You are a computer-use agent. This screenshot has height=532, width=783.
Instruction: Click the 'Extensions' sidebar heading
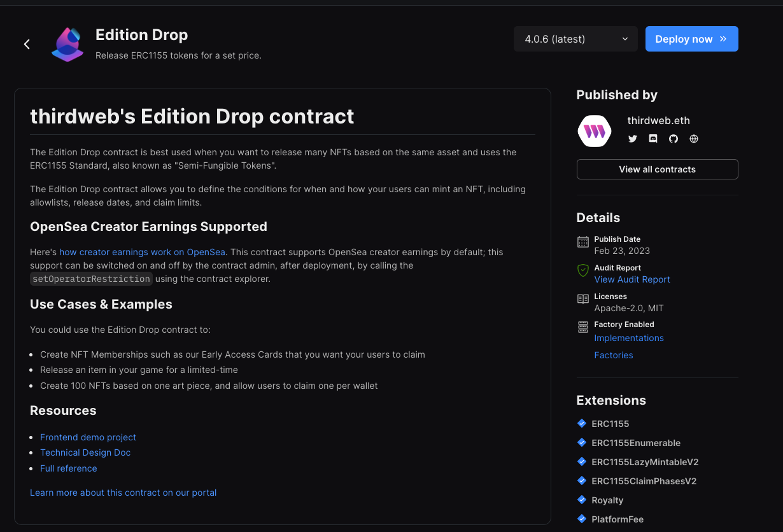coord(611,400)
